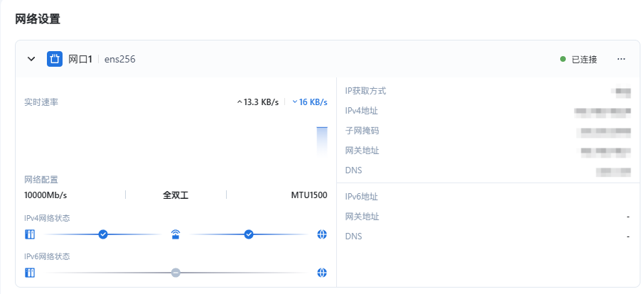Click the 全双工 duplex mode text
Viewport: 644px width, 294px height.
[176, 195]
